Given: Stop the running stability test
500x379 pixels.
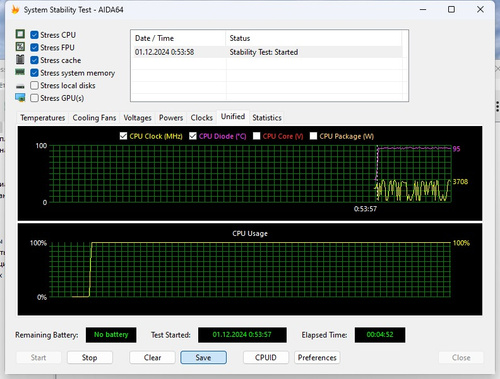Looking at the screenshot, I should pos(90,358).
